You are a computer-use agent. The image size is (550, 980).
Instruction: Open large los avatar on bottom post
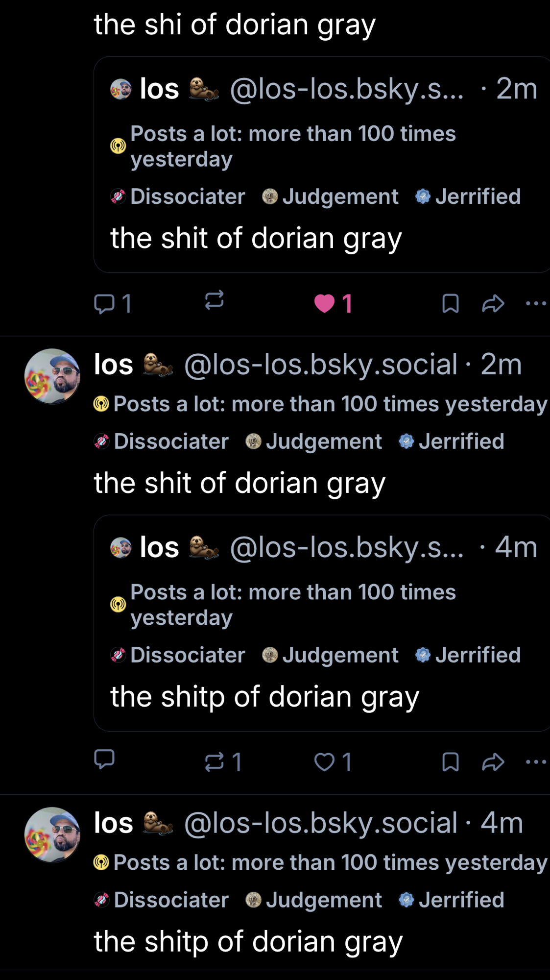(52, 835)
